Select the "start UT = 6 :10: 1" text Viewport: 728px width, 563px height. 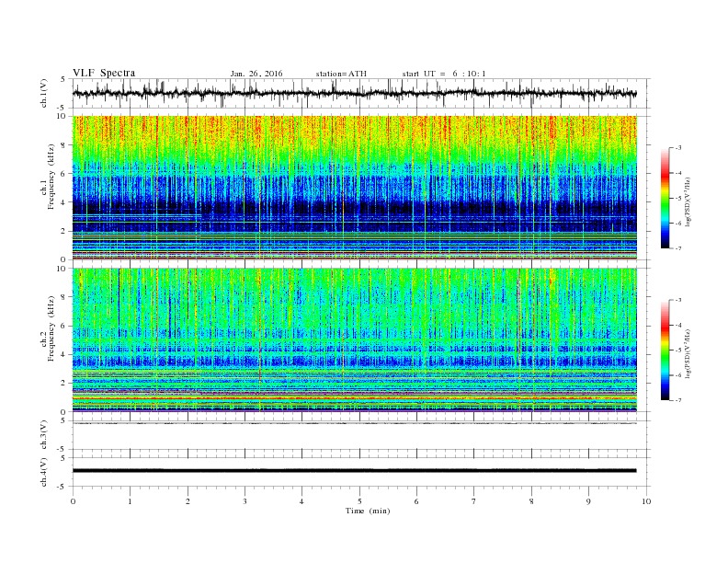click(x=443, y=74)
